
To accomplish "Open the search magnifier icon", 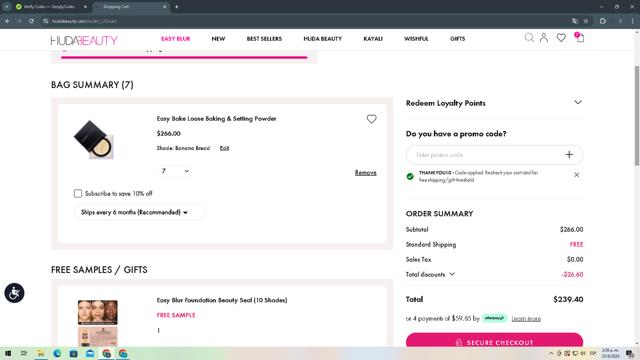I will click(x=529, y=38).
